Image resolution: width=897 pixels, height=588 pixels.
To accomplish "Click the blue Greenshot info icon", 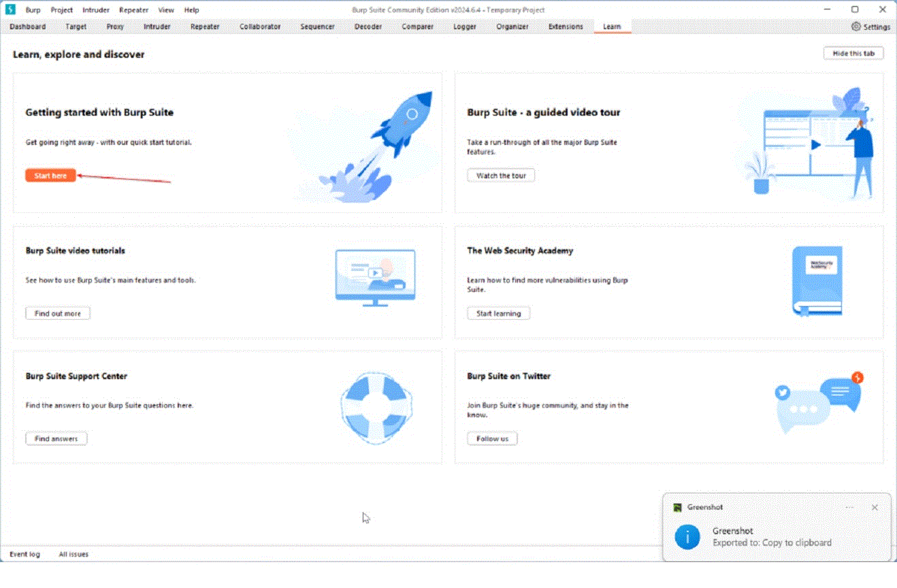I will coord(687,536).
